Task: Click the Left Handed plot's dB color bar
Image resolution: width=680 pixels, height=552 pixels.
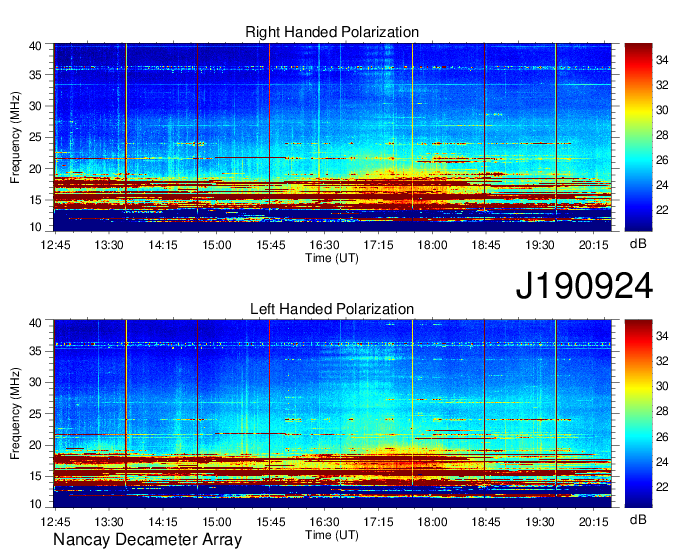Action: (638, 414)
